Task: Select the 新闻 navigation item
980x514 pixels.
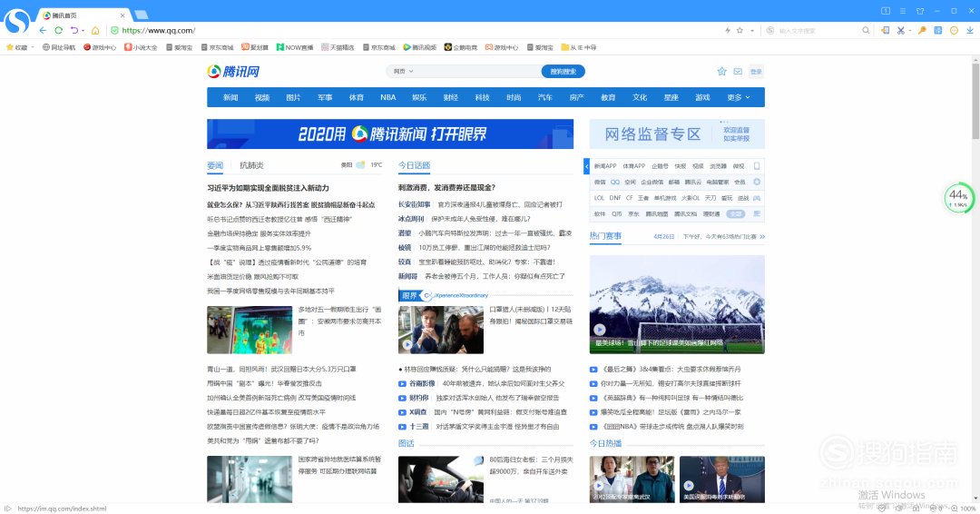Action: click(x=230, y=97)
